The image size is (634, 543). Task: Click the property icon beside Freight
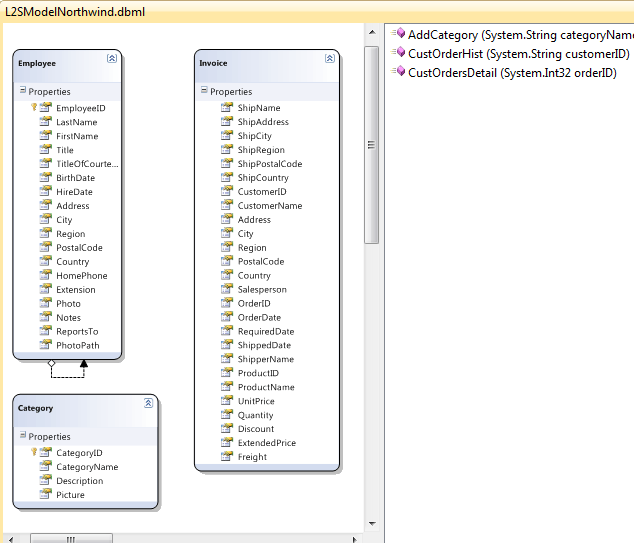pyautogui.click(x=227, y=456)
